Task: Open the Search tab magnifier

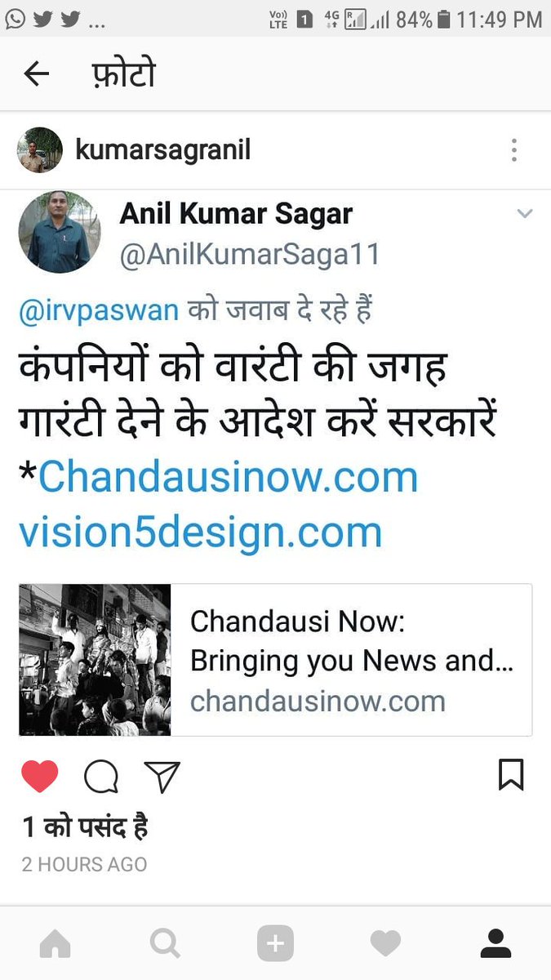Action: pos(165,944)
